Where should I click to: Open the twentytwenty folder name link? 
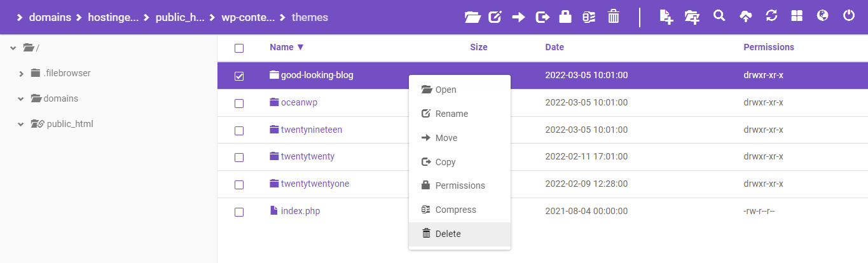pyautogui.click(x=308, y=156)
